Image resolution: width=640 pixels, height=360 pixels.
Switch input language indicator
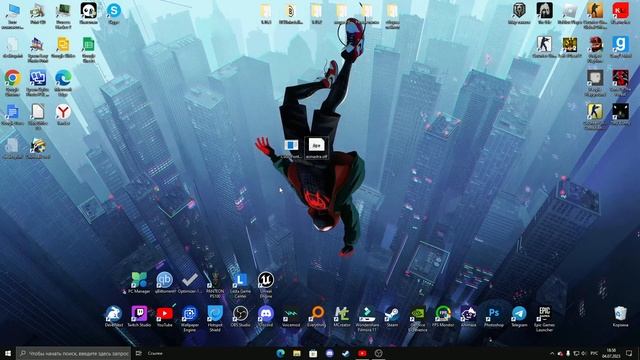pos(594,353)
